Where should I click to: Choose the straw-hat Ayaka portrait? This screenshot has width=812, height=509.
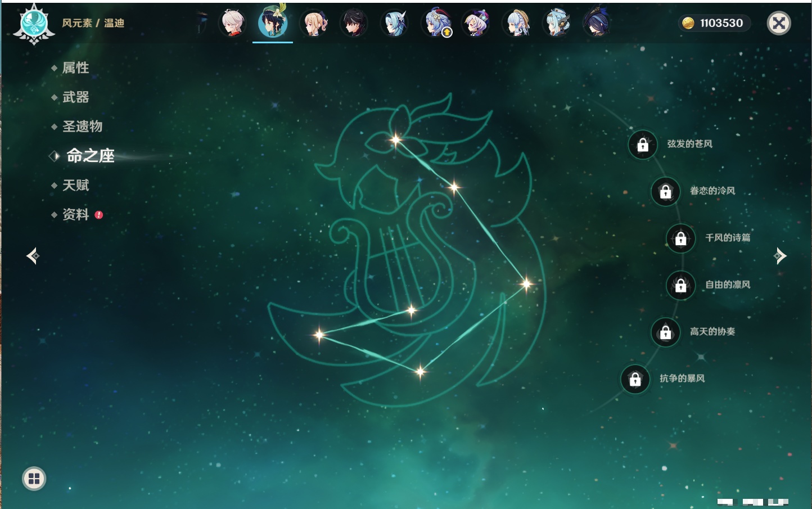[517, 23]
